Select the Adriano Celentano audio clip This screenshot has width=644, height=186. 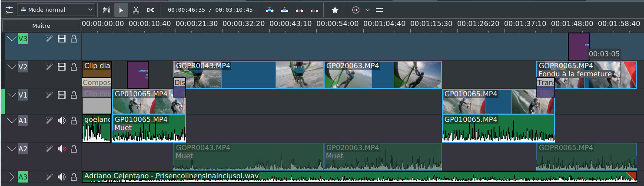(x=348, y=176)
